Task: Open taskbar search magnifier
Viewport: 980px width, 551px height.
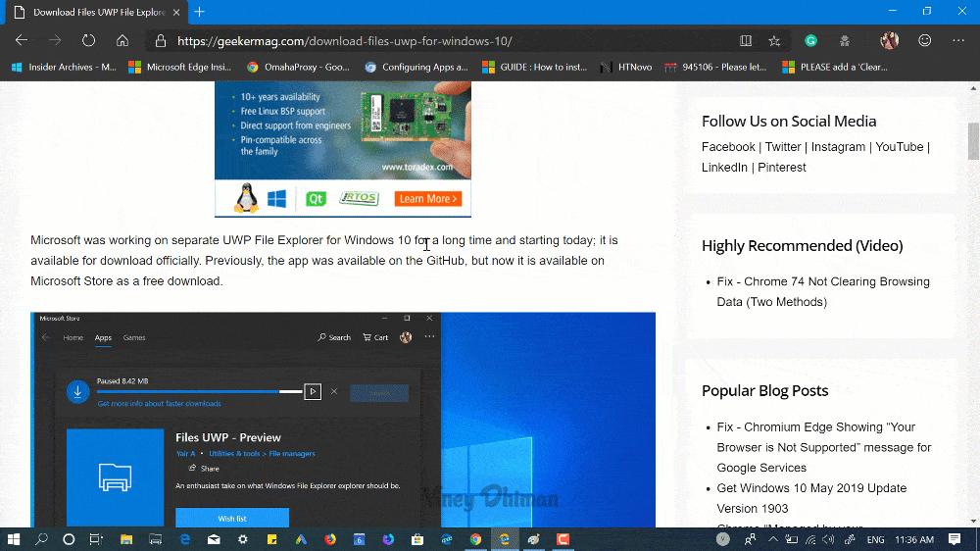Action: click(41, 539)
